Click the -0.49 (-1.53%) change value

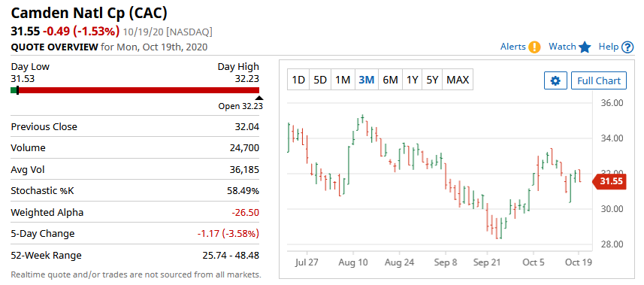click(81, 32)
